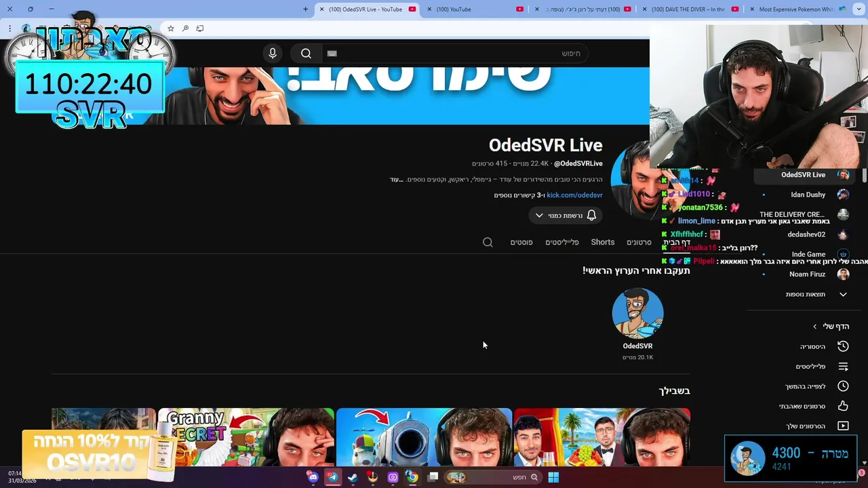Screen dimensions: 868x488
Task: Focus the YouTube search input field
Action: click(454, 54)
